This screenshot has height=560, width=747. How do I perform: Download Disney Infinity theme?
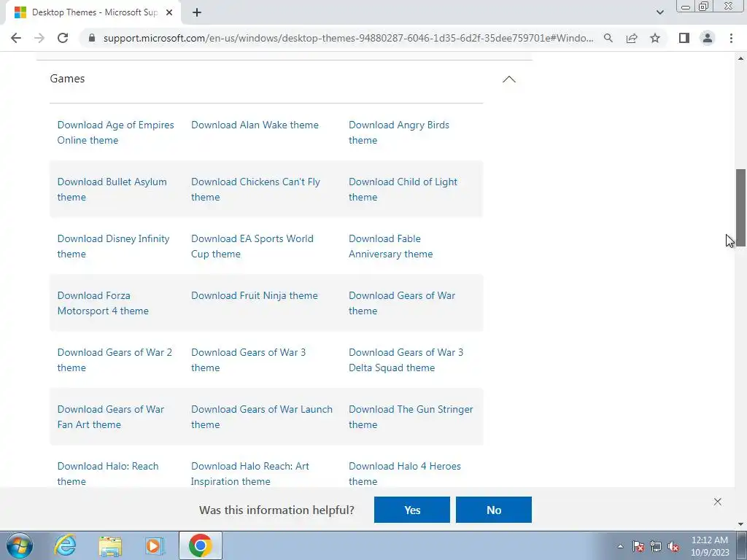coord(113,246)
